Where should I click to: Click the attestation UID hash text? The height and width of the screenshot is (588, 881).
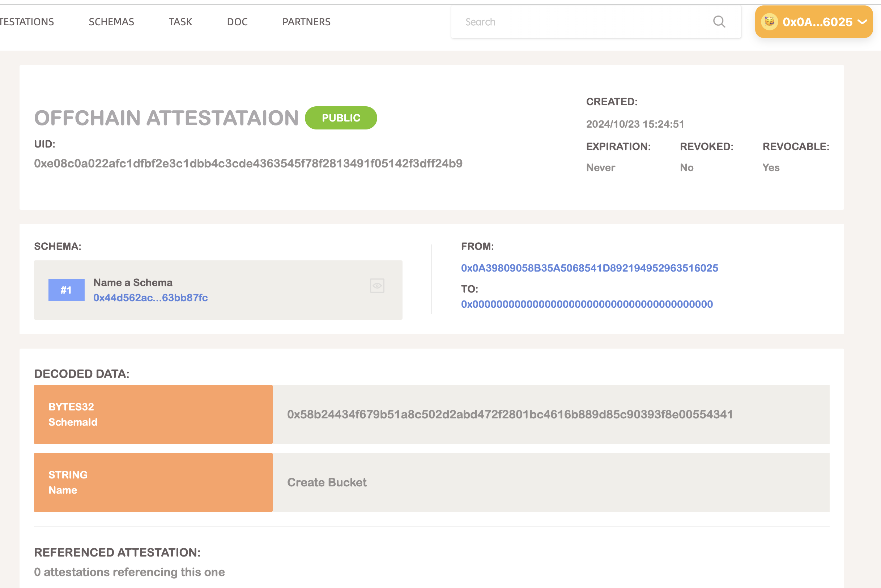(x=248, y=163)
